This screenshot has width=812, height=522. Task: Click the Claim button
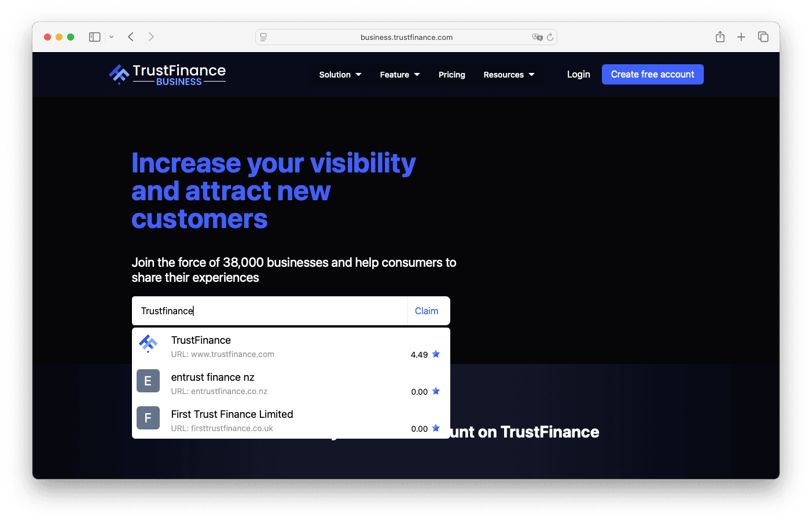tap(427, 311)
